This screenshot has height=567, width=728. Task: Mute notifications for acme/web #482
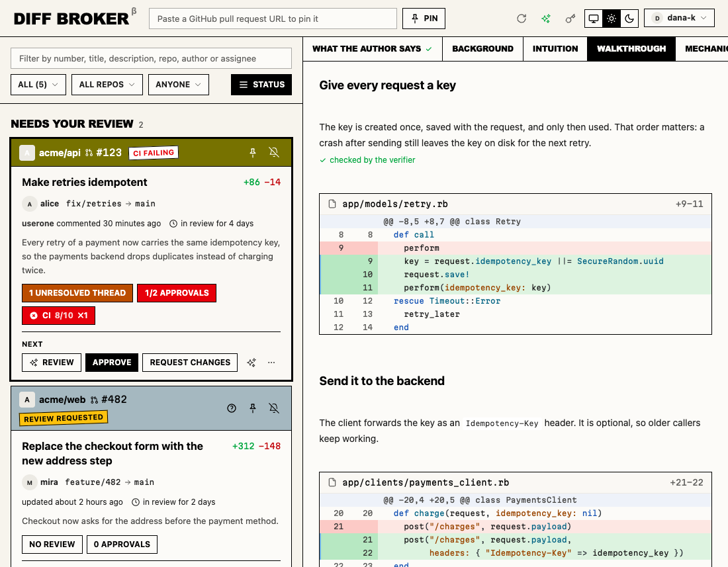(x=274, y=408)
